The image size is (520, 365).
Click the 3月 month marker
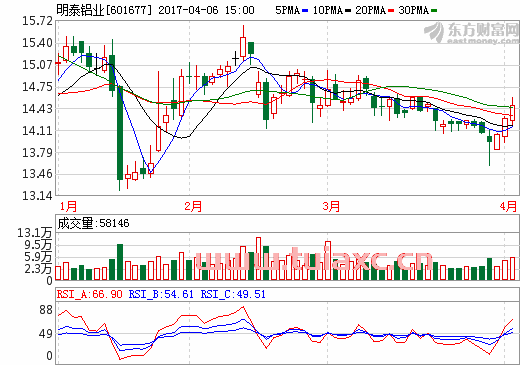point(331,206)
